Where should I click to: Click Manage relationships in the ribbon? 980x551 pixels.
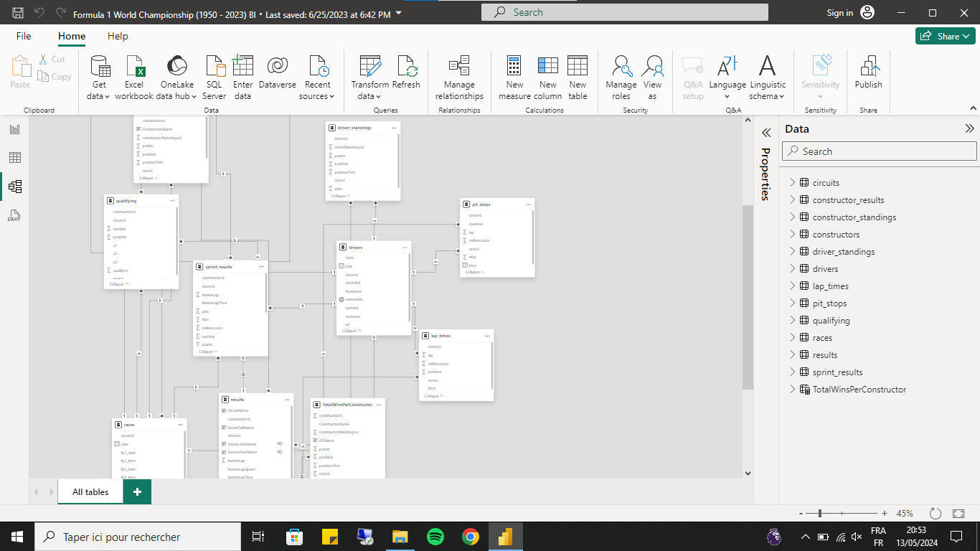point(459,77)
